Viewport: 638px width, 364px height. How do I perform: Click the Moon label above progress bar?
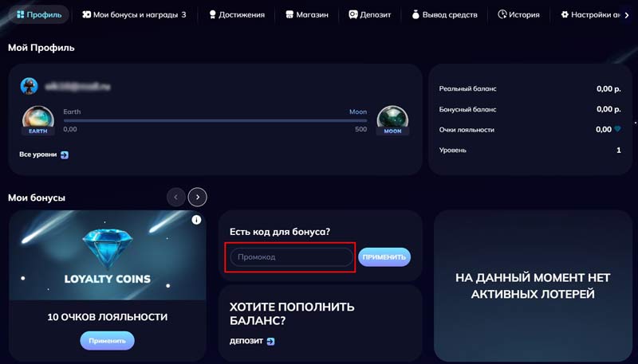pos(358,112)
